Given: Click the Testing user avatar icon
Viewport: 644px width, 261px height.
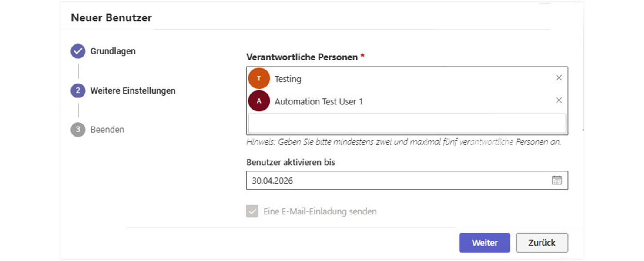Looking at the screenshot, I should tap(259, 78).
